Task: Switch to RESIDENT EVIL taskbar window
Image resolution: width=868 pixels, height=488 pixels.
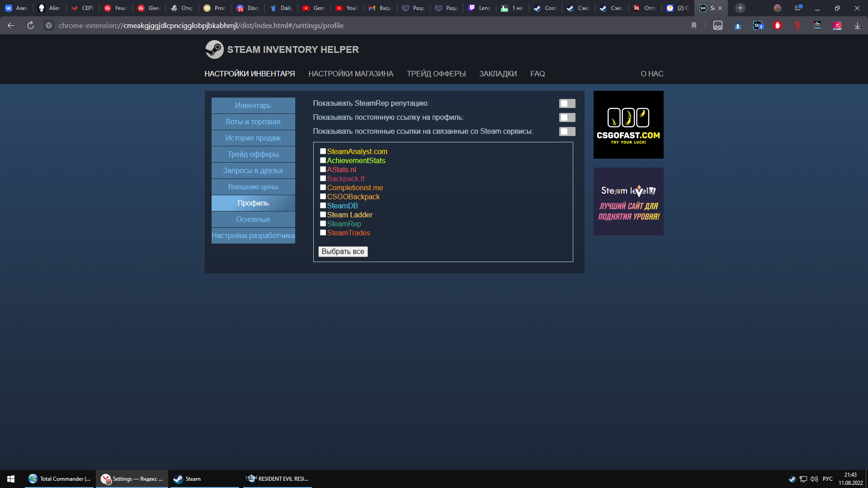Action: (277, 479)
